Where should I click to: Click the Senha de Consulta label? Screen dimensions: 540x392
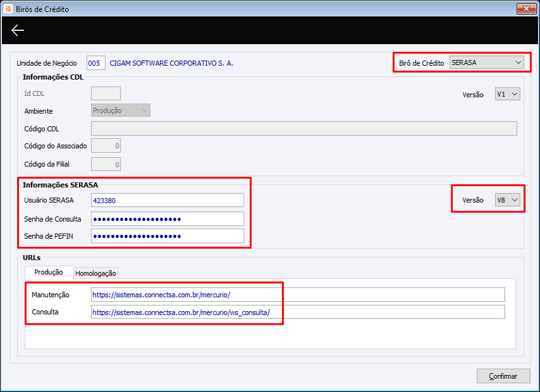[53, 219]
